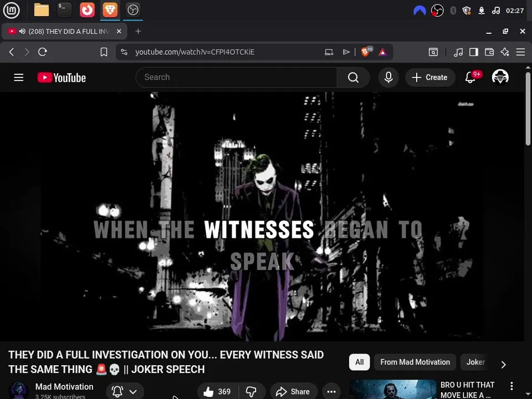The image size is (532, 399).
Task: Open the tab search icon in the toolbar
Action: click(433, 52)
